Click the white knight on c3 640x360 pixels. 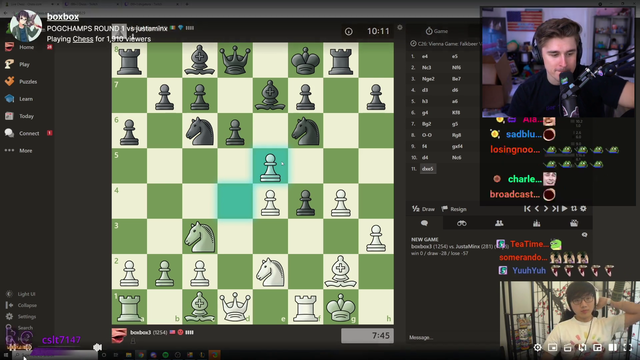click(200, 236)
